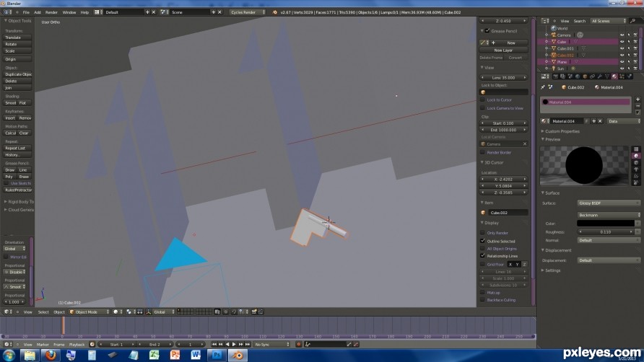This screenshot has height=362, width=644.
Task: Open the No Sync dropdown in timeline
Action: coord(271,345)
